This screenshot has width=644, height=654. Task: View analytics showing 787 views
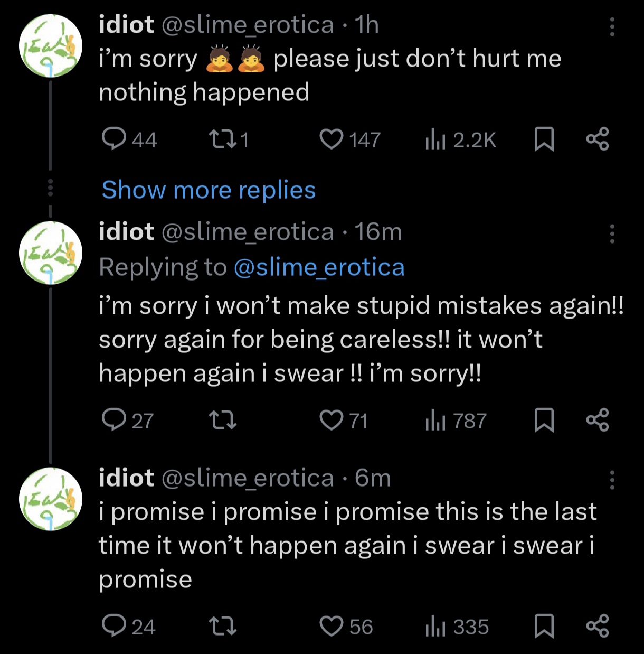(x=456, y=421)
